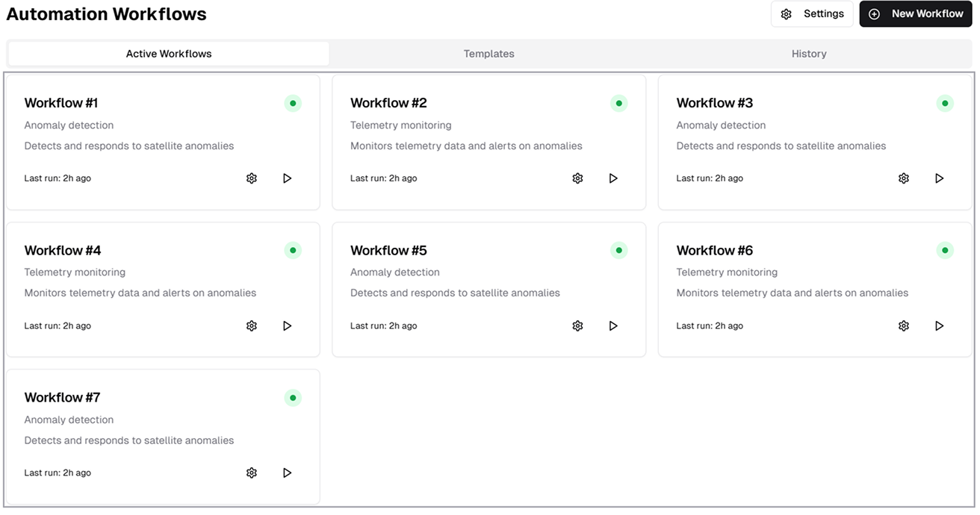Click Workflow #4 green status indicator

pos(293,250)
